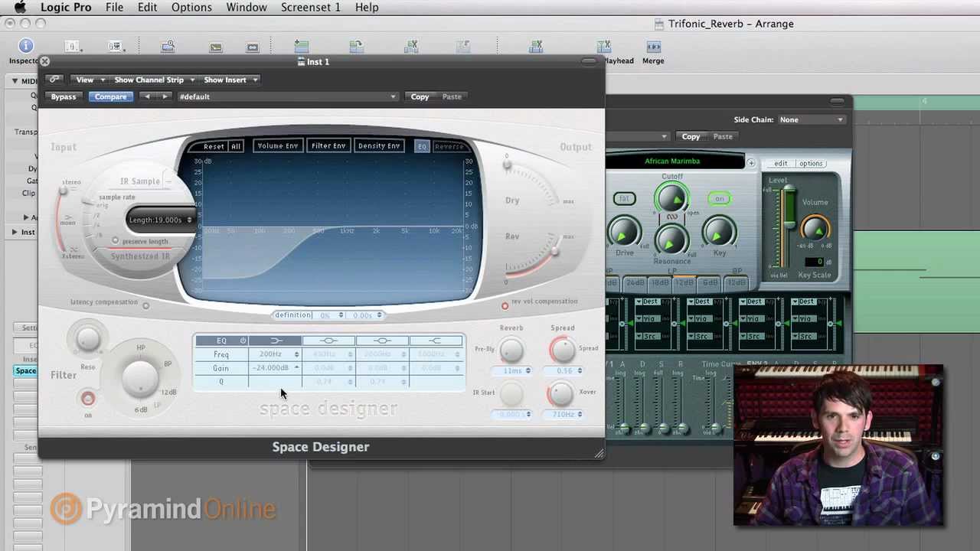Screen dimensions: 980x551
Task: Open the Screenset 1 menu
Action: [x=309, y=7]
